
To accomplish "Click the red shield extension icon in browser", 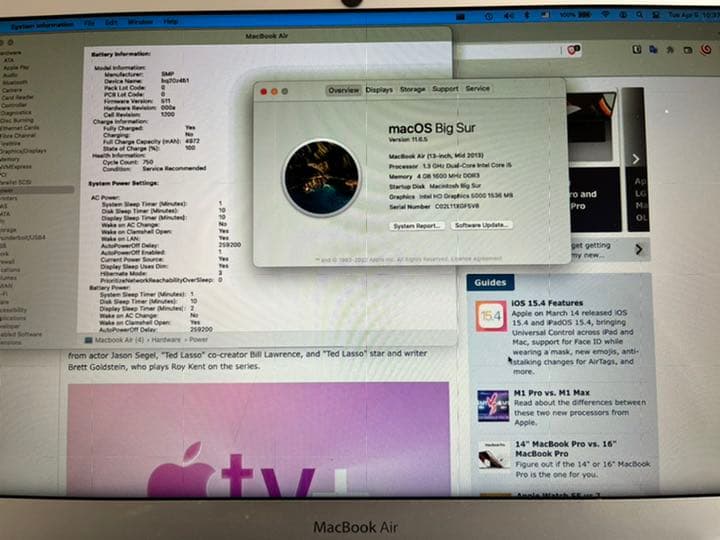I will point(573,50).
